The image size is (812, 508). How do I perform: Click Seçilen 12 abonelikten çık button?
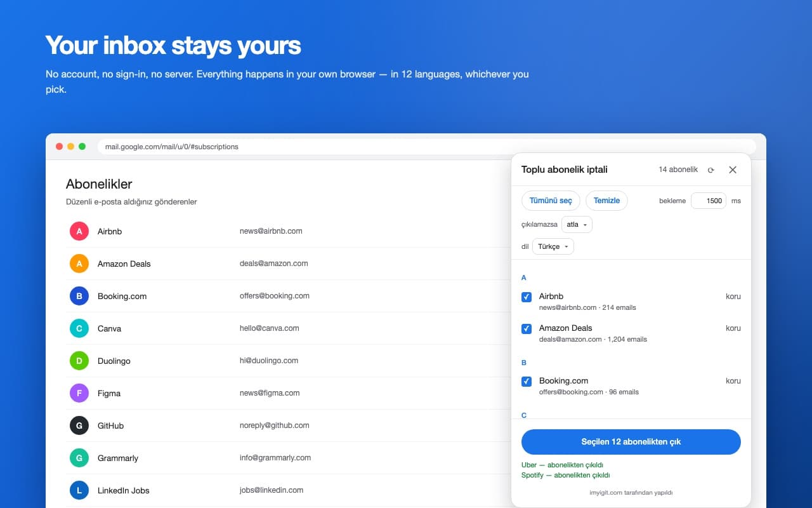pyautogui.click(x=631, y=441)
